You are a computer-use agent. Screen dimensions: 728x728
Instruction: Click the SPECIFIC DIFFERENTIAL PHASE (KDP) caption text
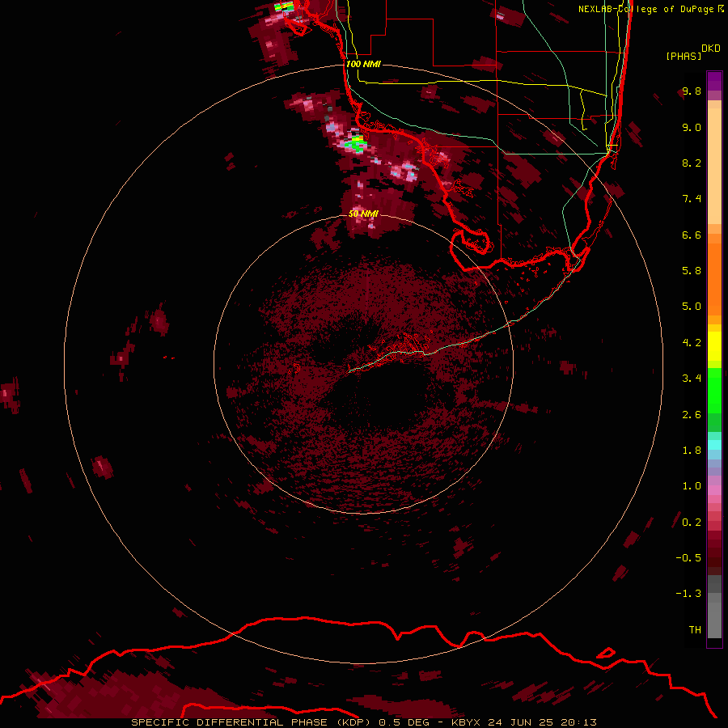[x=250, y=722]
